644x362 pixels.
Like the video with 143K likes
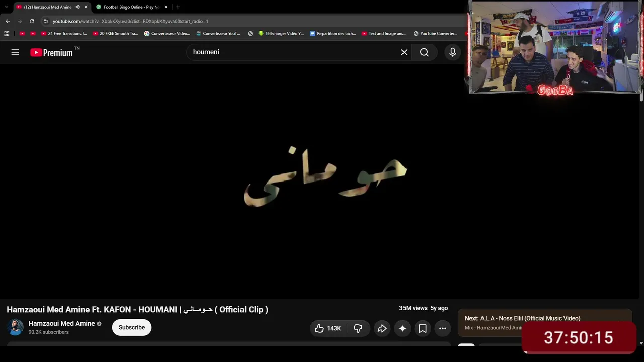click(x=328, y=328)
